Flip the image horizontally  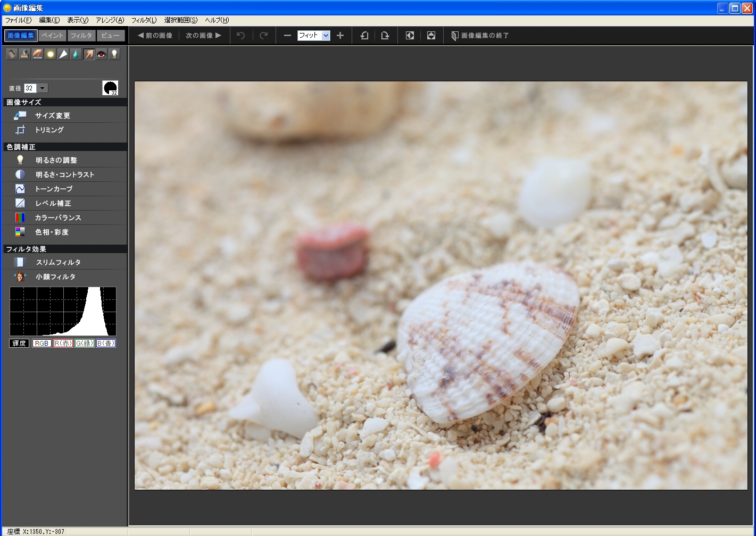[410, 36]
